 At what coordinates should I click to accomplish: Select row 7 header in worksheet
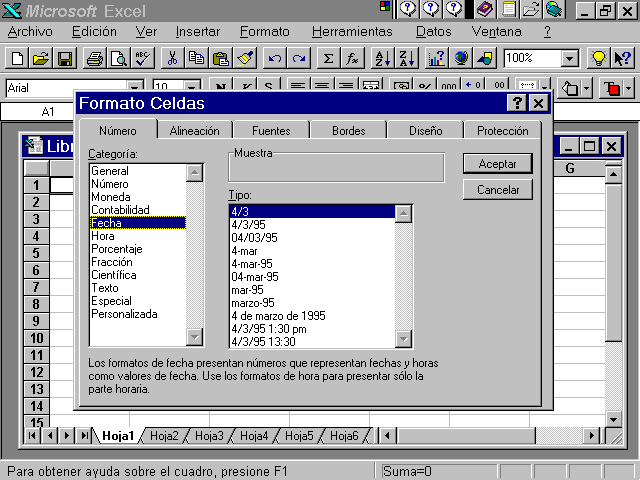pos(36,287)
